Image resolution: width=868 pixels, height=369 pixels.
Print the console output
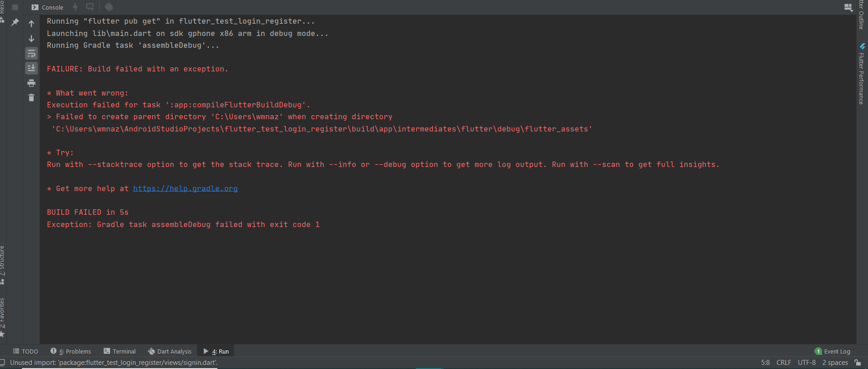coord(31,83)
